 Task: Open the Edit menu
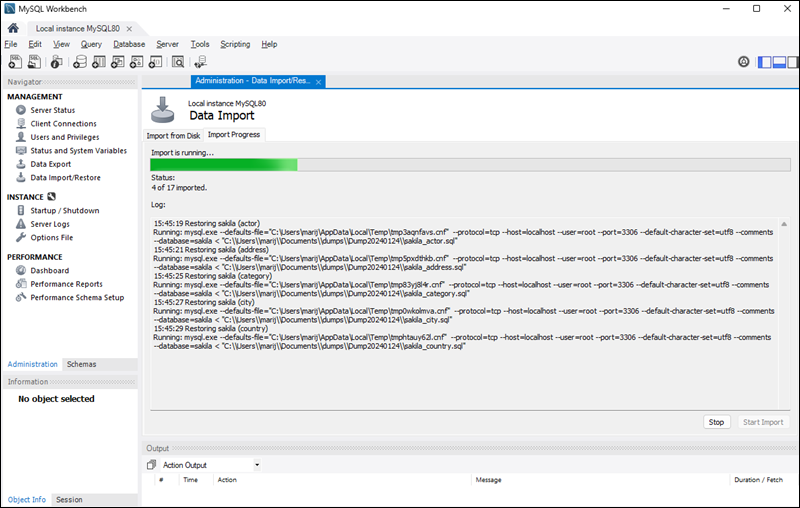(x=35, y=44)
